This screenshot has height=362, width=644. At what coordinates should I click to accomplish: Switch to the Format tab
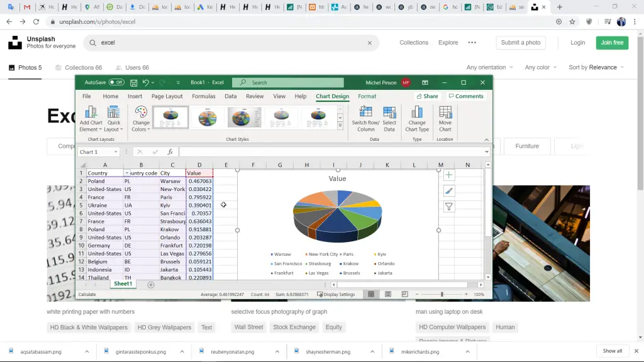point(367,96)
